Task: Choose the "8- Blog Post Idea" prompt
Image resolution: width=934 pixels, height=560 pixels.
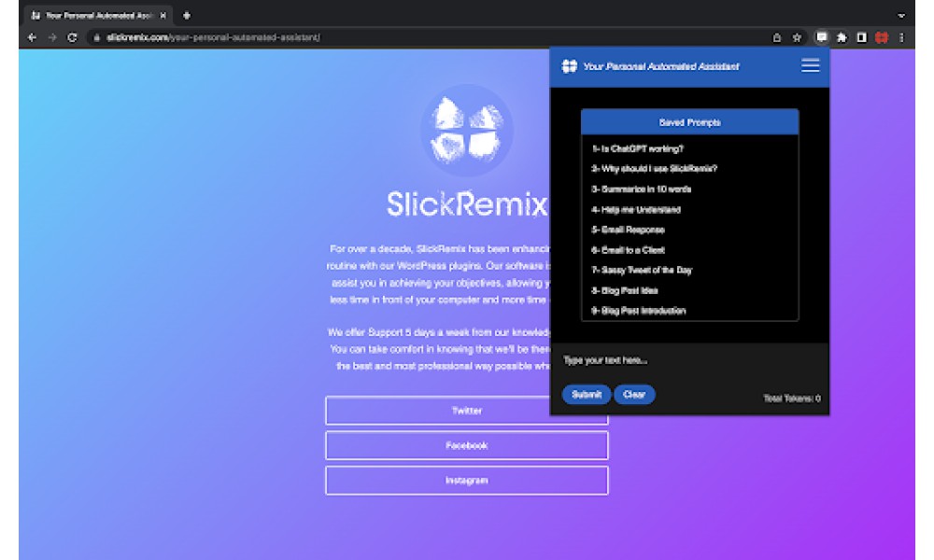Action: (624, 290)
